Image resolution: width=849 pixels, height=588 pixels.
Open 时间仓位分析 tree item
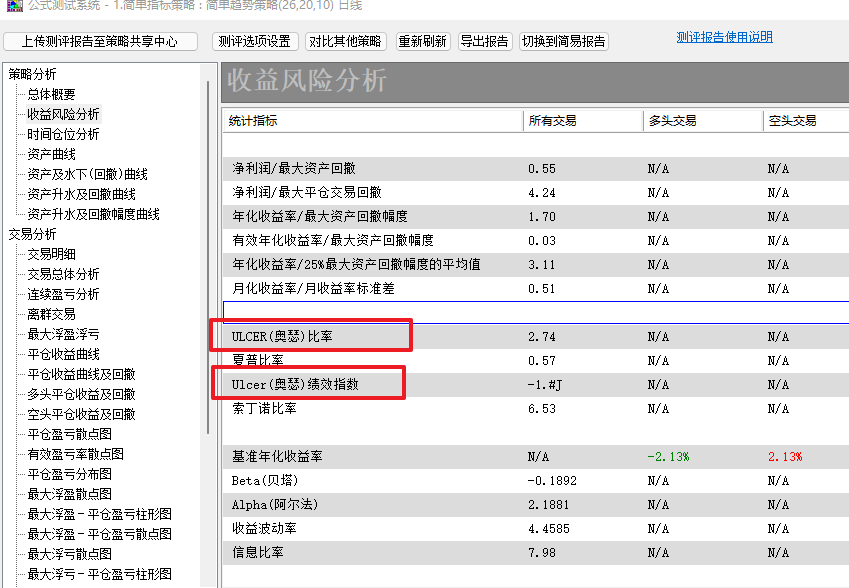[x=63, y=134]
